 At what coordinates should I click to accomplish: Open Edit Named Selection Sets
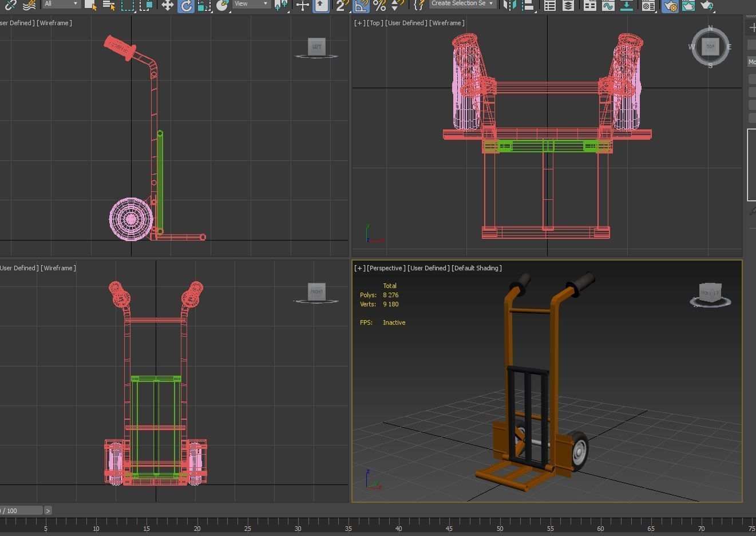click(418, 5)
